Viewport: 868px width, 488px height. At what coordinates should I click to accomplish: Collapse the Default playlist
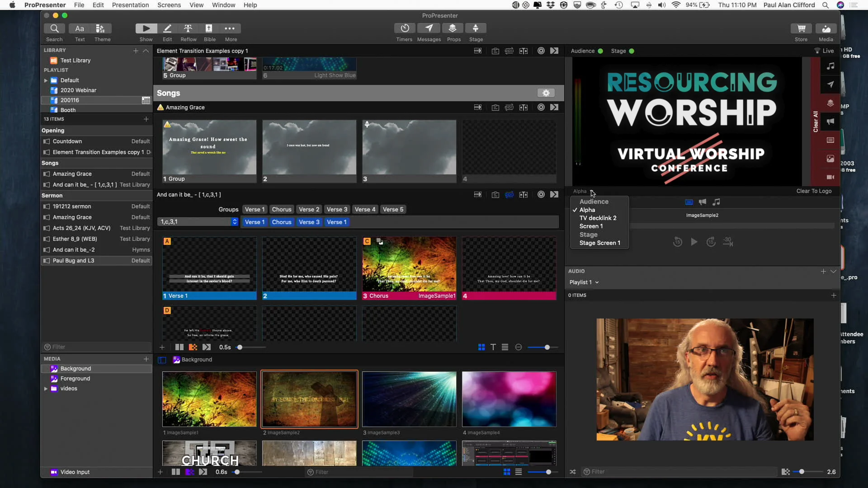[46, 80]
